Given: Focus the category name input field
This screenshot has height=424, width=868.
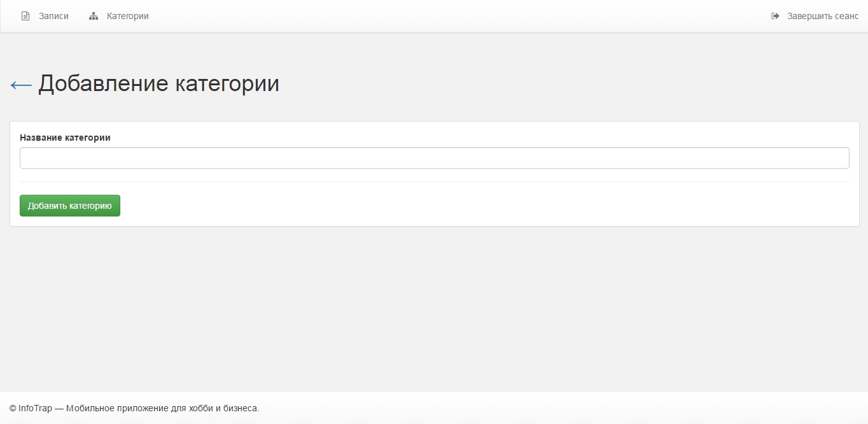Looking at the screenshot, I should point(434,158).
